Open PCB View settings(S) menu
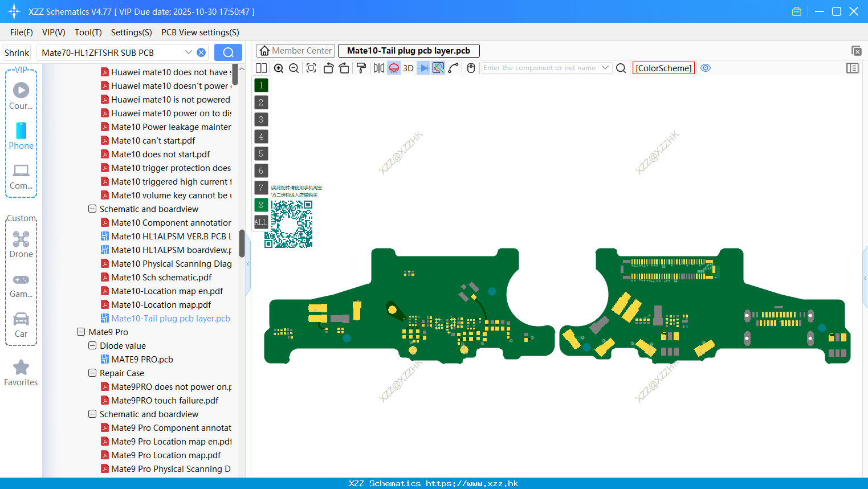This screenshot has height=489, width=868. click(x=200, y=32)
